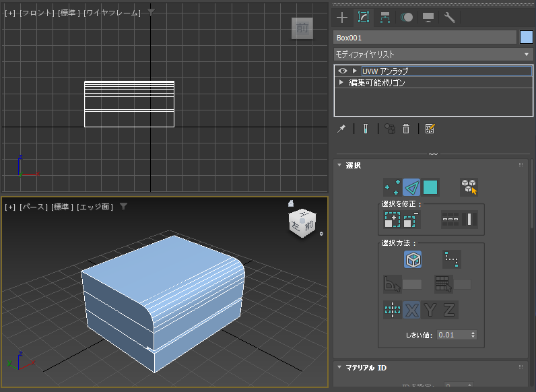Open the Hierarchy panel tab

tap(385, 18)
